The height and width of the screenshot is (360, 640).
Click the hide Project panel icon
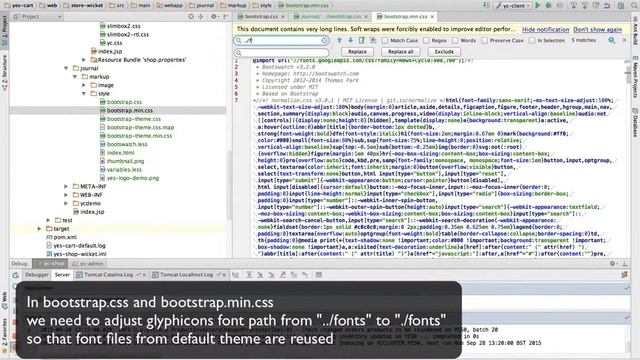[x=226, y=17]
